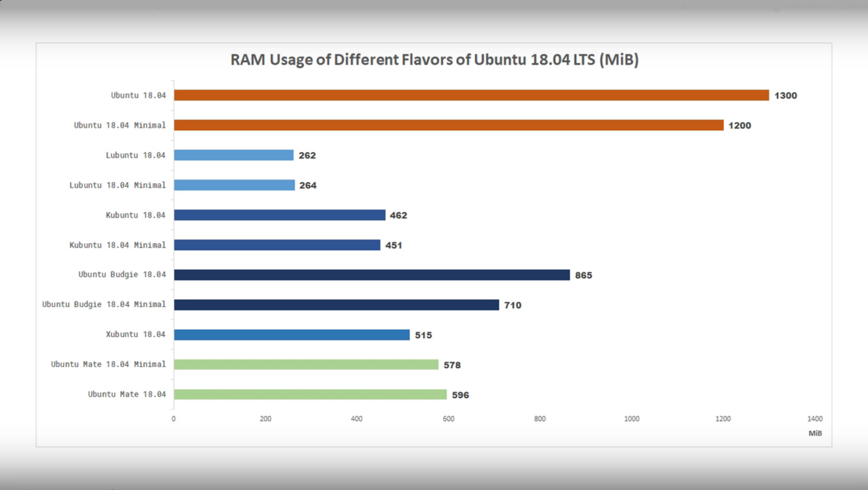Screen dimensions: 868x490
Task: Click the 264 data label
Action: pyautogui.click(x=307, y=185)
